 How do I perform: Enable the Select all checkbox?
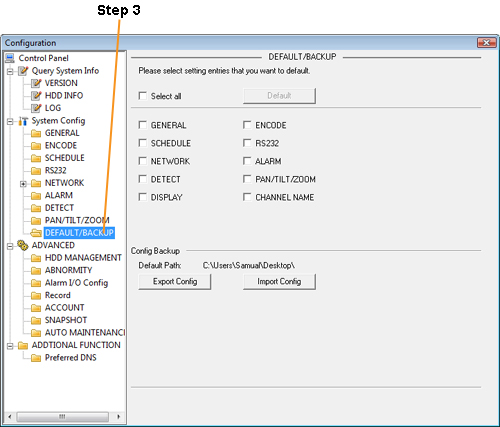point(143,96)
